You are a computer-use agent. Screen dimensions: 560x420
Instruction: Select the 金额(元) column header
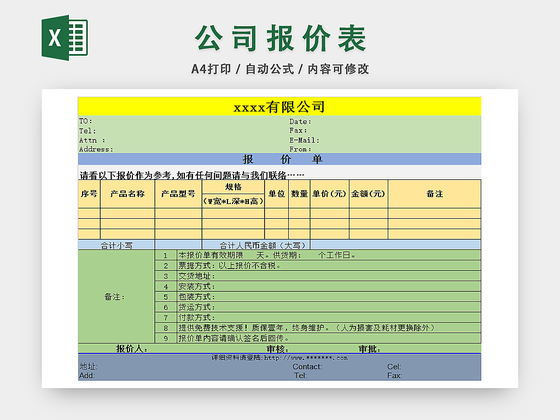coord(368,194)
